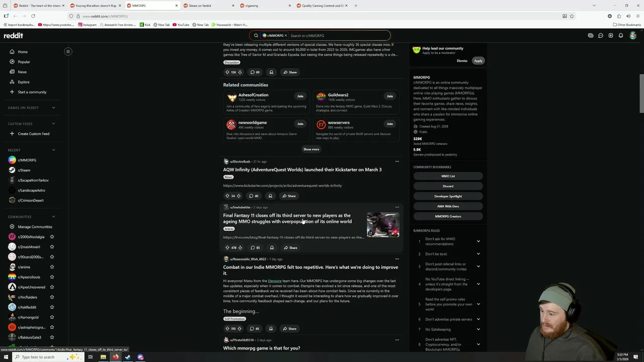Collapse Recent section in sidebar
Image resolution: width=644 pixels, height=362 pixels.
point(53,150)
